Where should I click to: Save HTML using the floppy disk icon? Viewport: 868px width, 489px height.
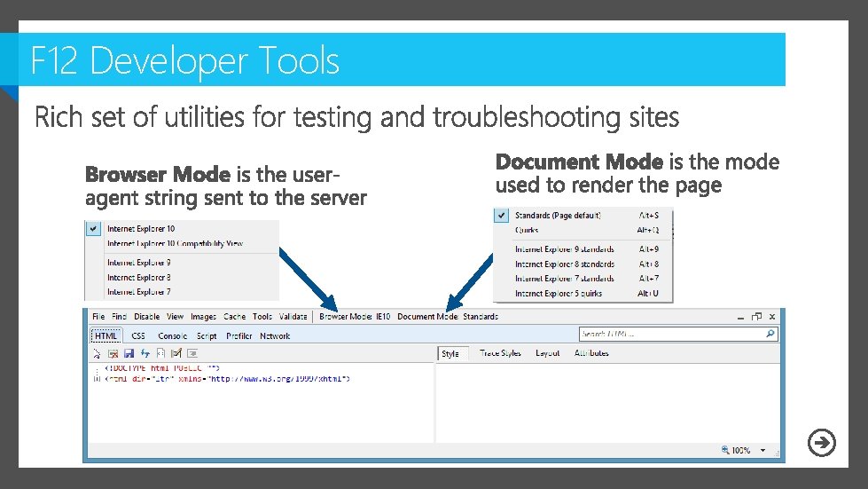tap(129, 353)
